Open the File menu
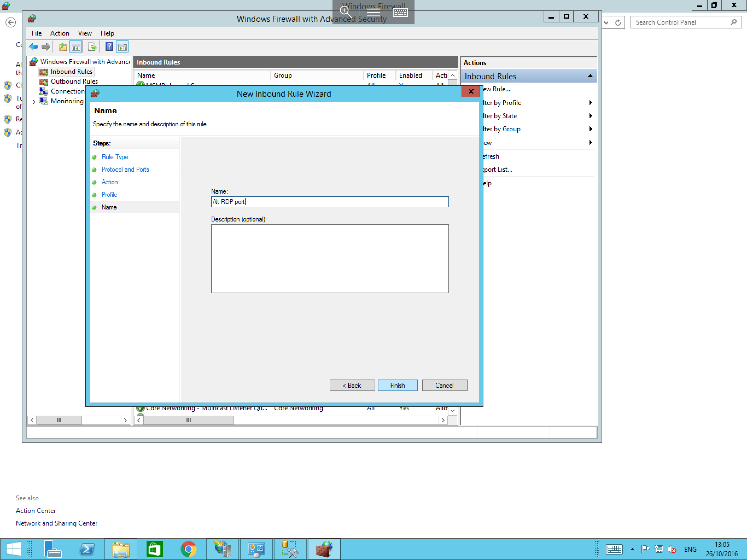 coord(36,33)
